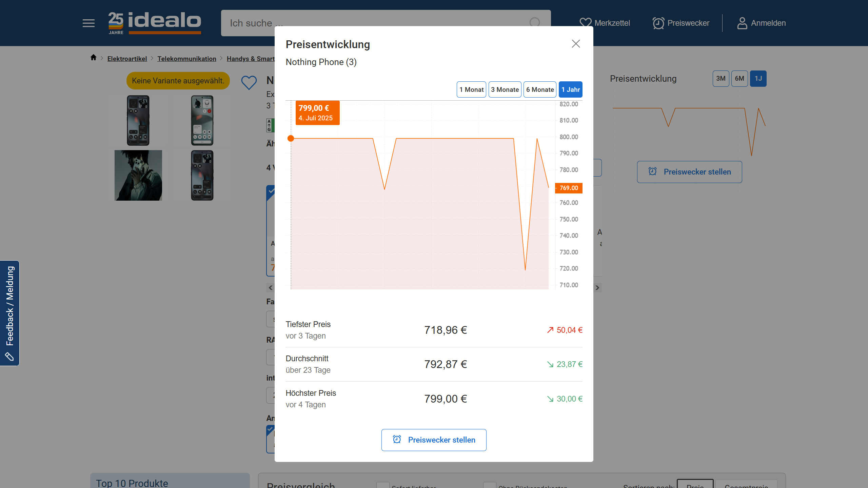Click Preiswecker stellen on right panel
868x488 pixels.
[x=689, y=172]
